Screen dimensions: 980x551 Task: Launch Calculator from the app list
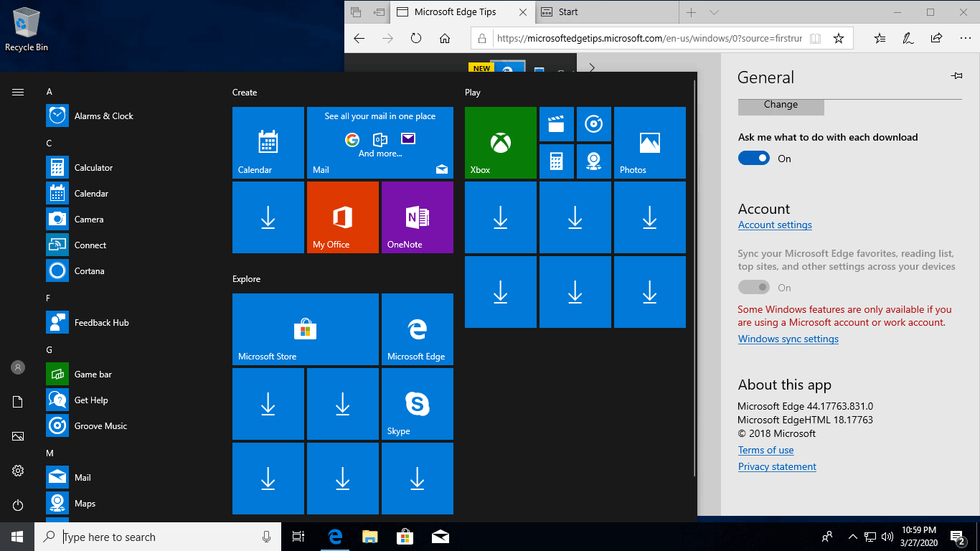[129, 168]
